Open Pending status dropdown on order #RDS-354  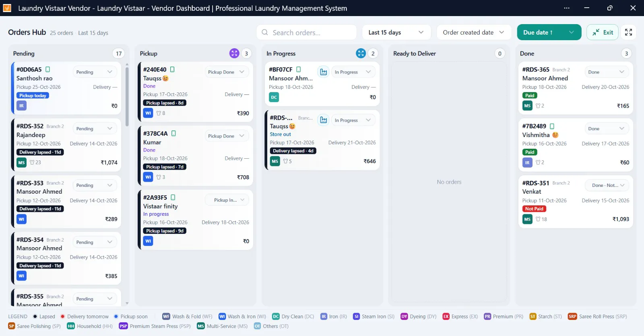click(95, 242)
